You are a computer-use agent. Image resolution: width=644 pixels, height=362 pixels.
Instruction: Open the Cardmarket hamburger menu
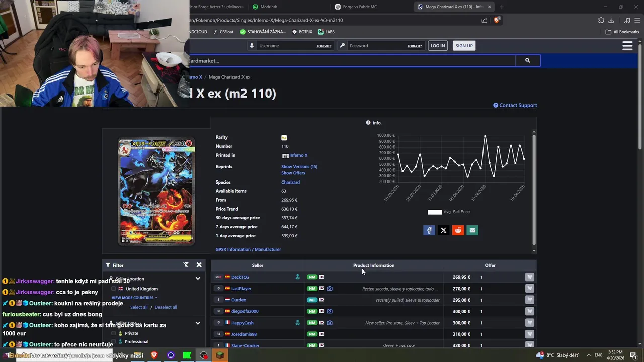click(x=627, y=46)
